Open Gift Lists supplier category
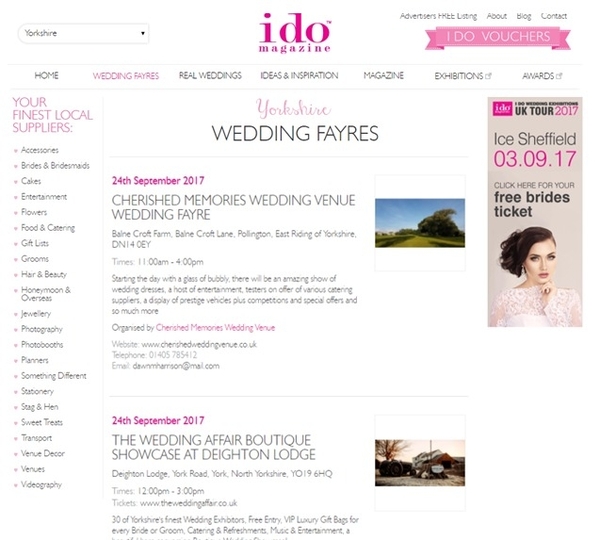Image resolution: width=600 pixels, height=540 pixels. (35, 243)
